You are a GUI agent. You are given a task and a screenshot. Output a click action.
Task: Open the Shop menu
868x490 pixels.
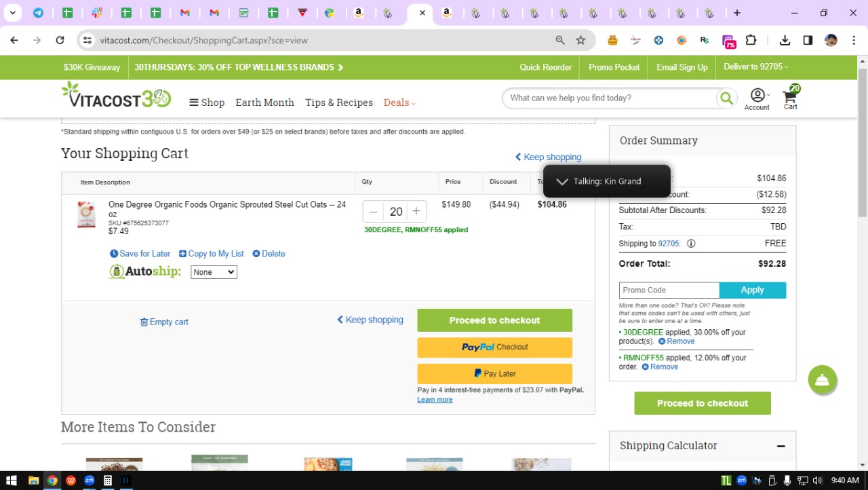[x=207, y=102]
